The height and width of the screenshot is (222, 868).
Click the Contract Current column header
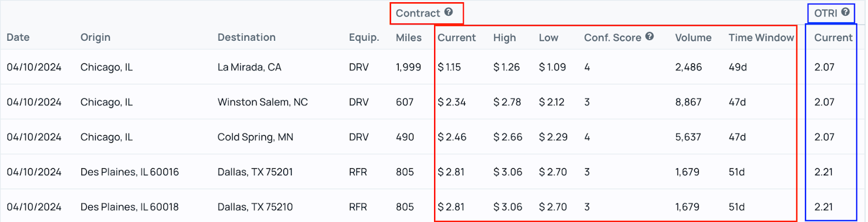pos(457,38)
